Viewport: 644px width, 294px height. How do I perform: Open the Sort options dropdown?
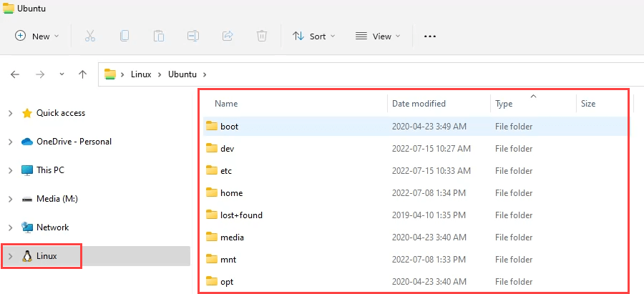[313, 36]
